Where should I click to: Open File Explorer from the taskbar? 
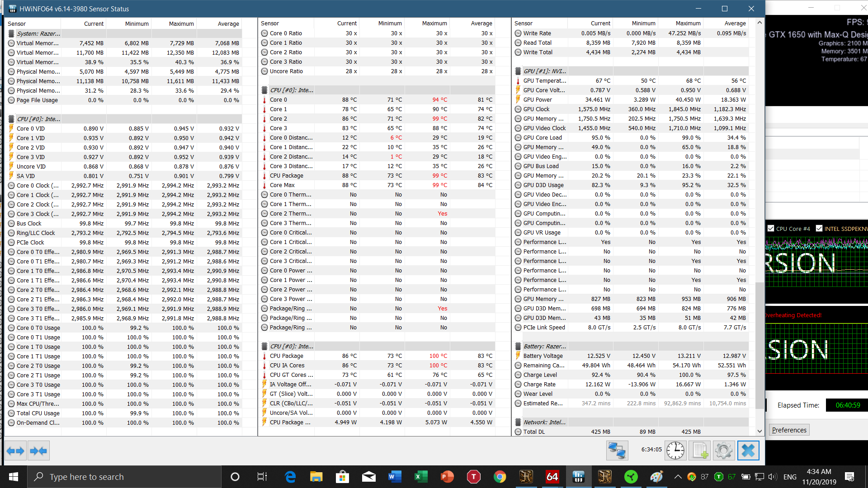click(x=316, y=477)
